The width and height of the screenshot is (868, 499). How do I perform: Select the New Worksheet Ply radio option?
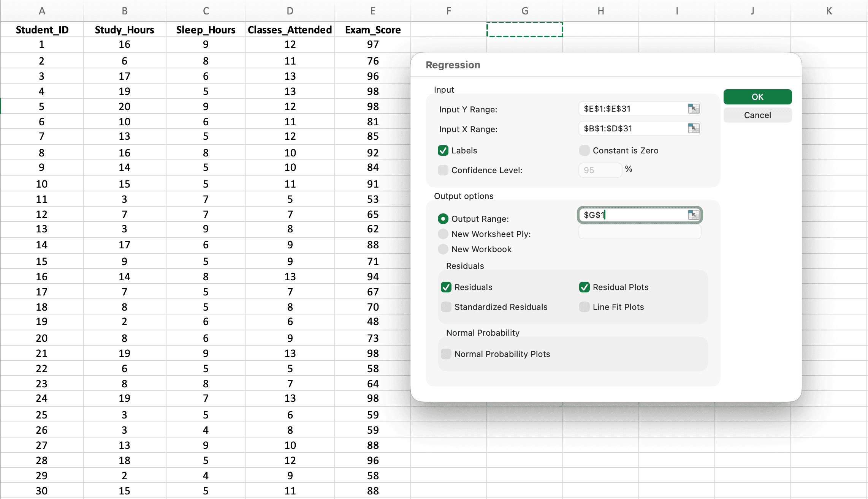click(443, 234)
